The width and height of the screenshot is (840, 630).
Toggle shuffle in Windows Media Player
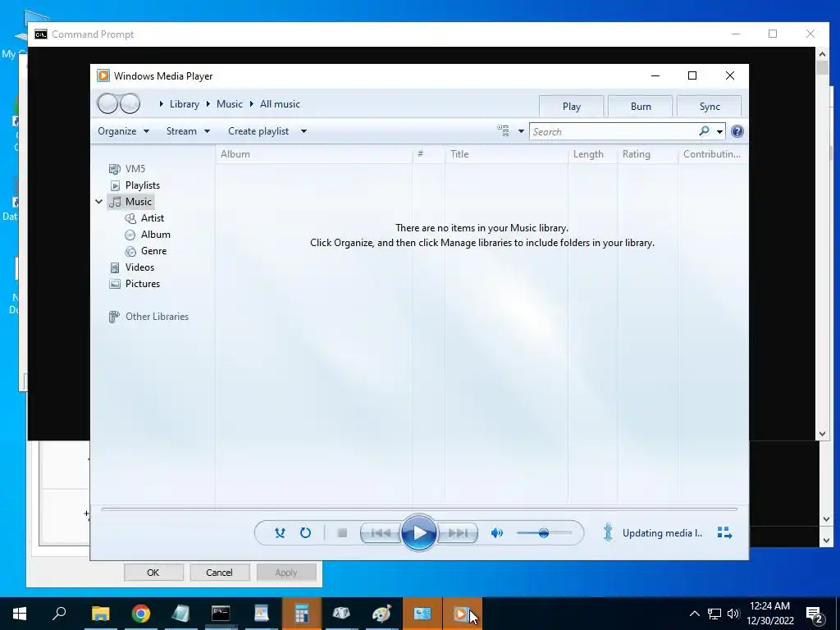click(280, 532)
